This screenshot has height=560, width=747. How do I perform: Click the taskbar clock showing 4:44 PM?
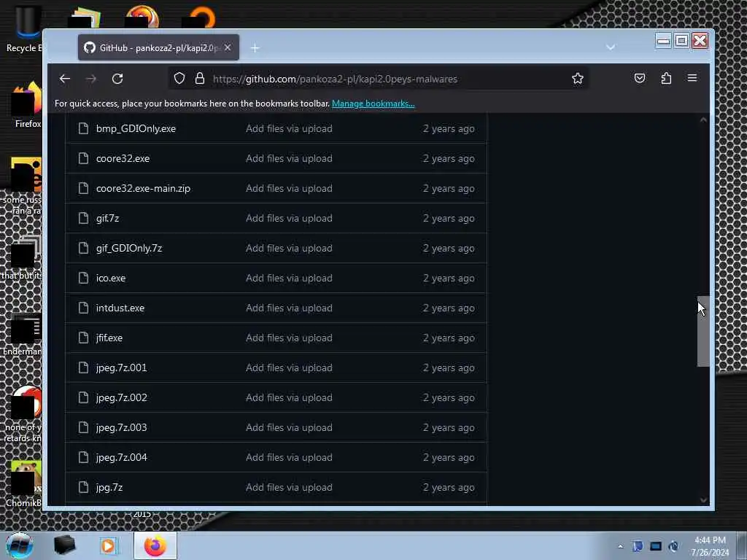pyautogui.click(x=710, y=546)
